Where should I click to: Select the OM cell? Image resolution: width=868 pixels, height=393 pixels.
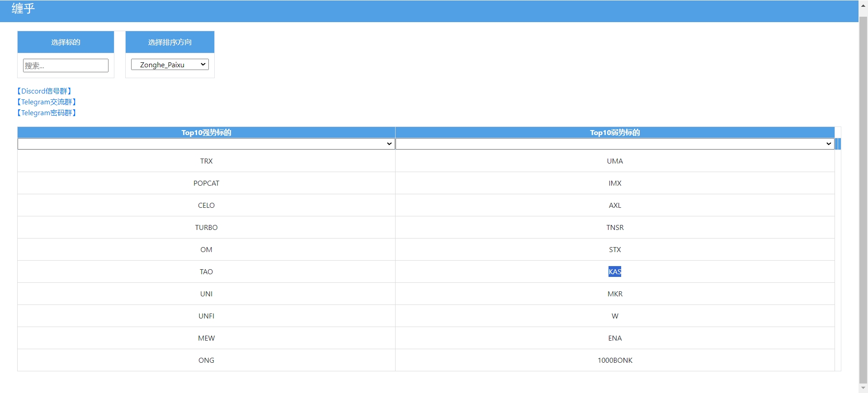pos(206,250)
